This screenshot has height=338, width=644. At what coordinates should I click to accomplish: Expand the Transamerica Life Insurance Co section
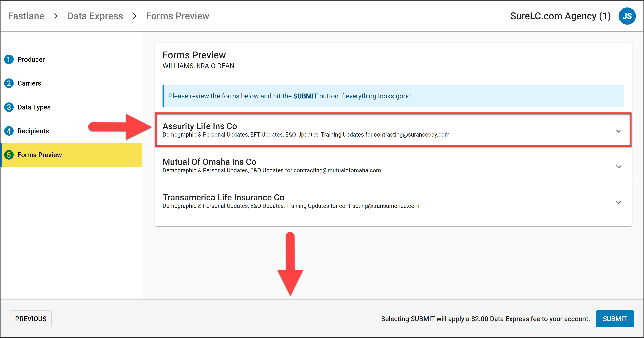coord(619,202)
